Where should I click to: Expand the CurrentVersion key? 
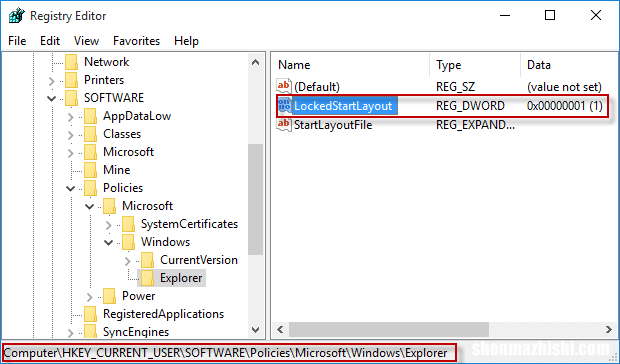tap(127, 260)
